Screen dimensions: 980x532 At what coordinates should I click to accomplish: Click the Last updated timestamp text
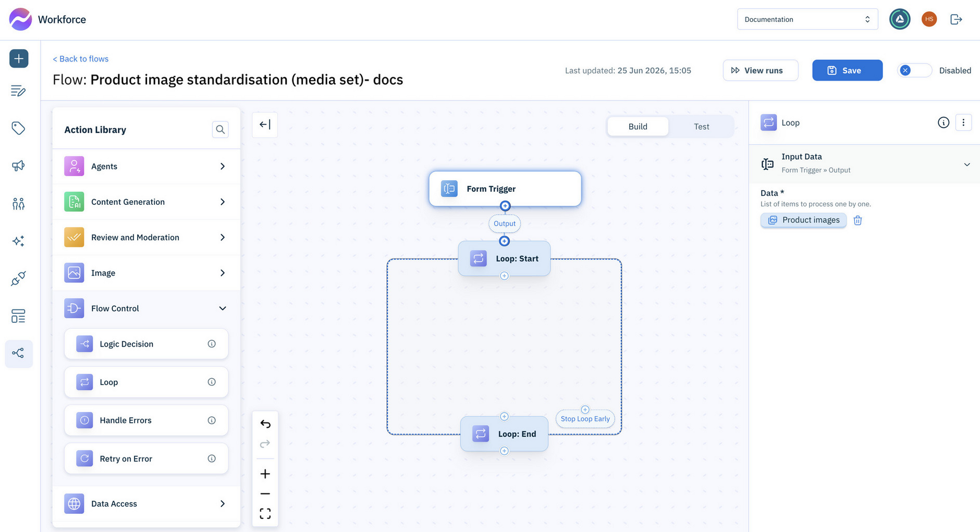point(628,70)
